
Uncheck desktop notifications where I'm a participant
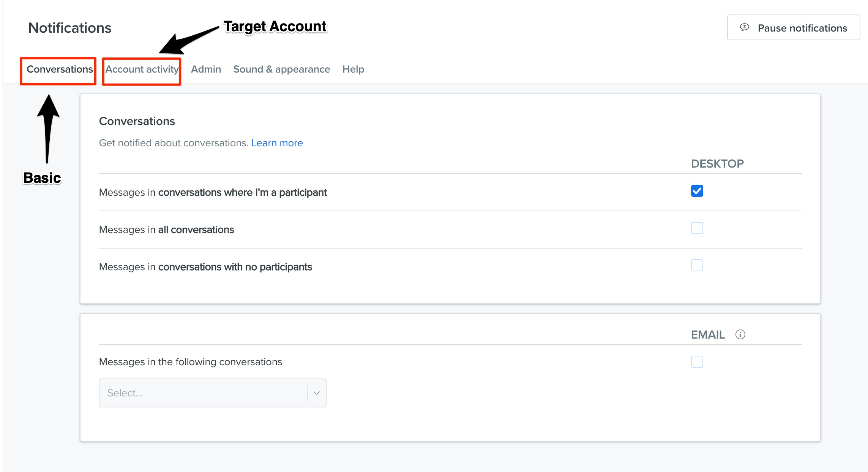pyautogui.click(x=697, y=191)
